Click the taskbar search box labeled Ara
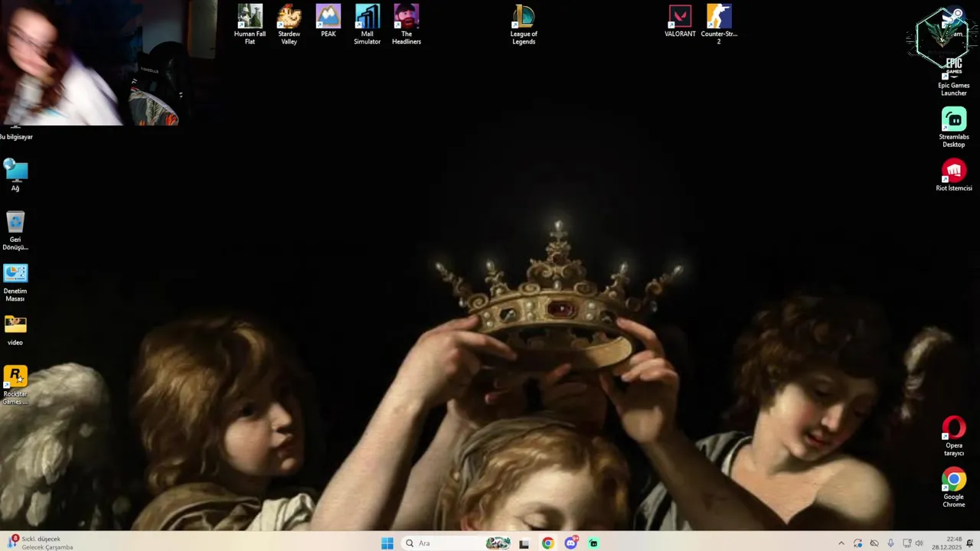Screen dimensions: 980x551 [x=456, y=543]
